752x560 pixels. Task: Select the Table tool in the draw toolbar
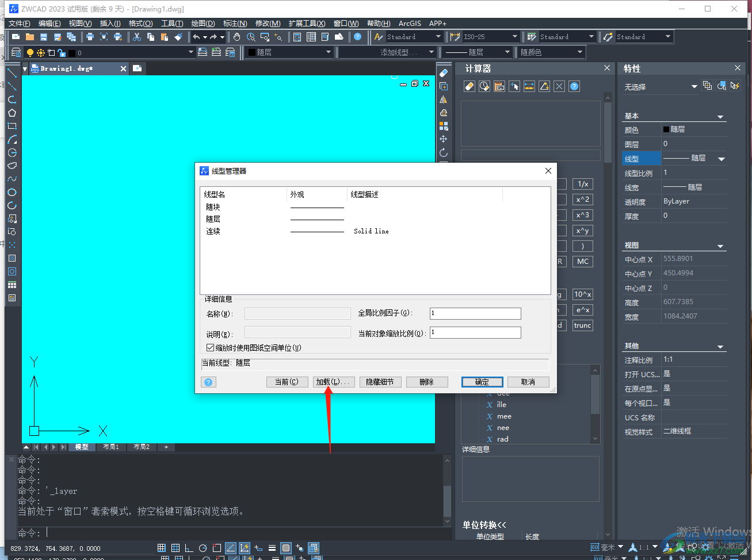coord(12,285)
